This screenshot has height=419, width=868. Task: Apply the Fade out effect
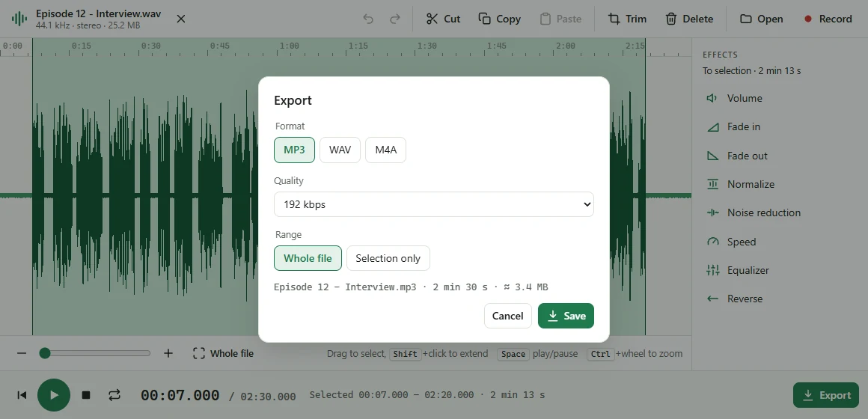pyautogui.click(x=780, y=156)
